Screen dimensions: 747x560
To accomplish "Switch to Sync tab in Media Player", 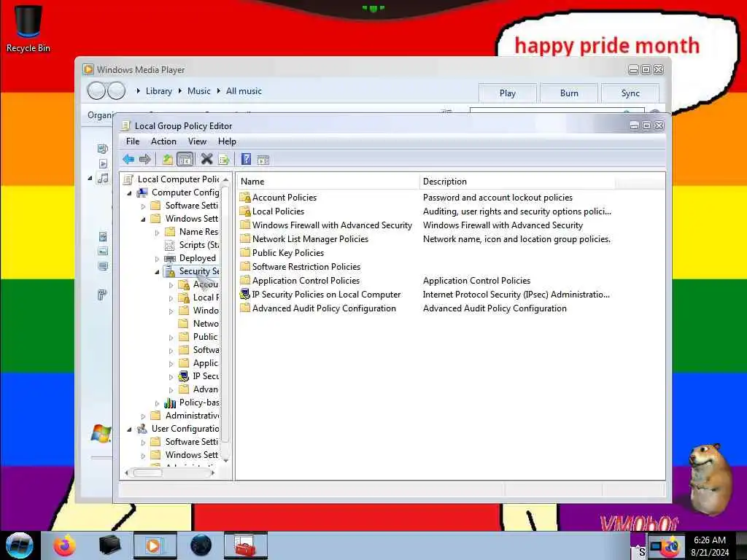I will click(x=630, y=93).
